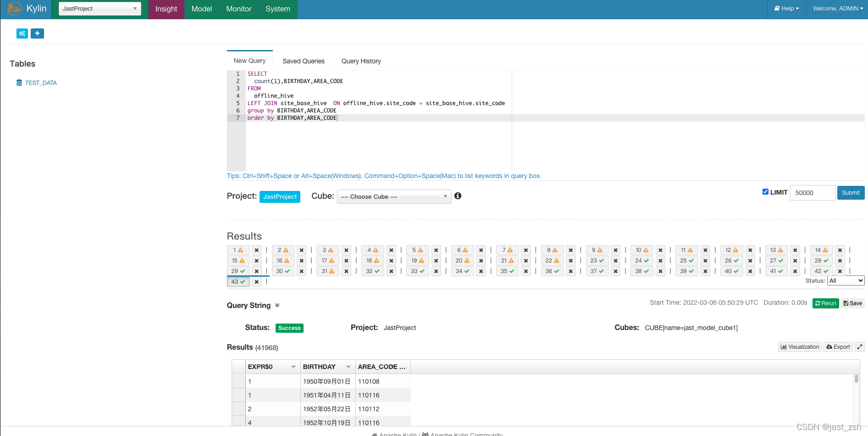
Task: Switch to the Query History tab
Action: coord(361,61)
